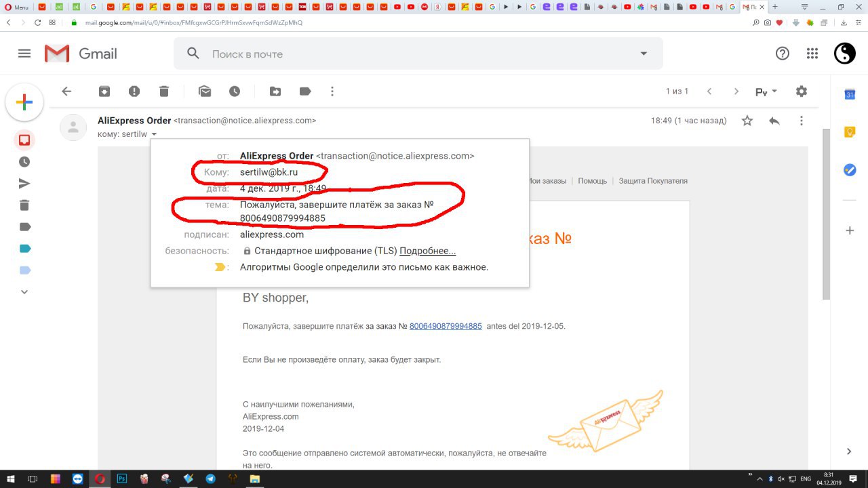
Task: Delete the email with trash icon
Action: click(164, 91)
